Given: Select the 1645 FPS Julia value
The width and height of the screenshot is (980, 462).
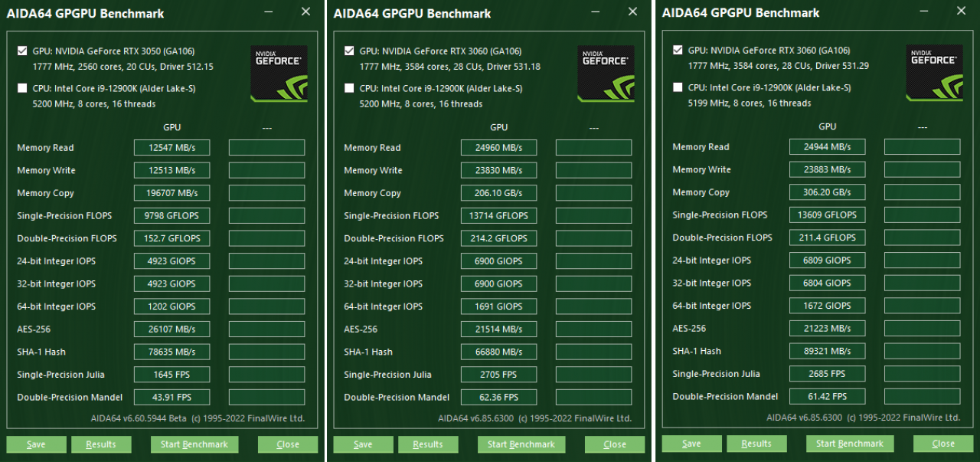Looking at the screenshot, I should (x=171, y=375).
